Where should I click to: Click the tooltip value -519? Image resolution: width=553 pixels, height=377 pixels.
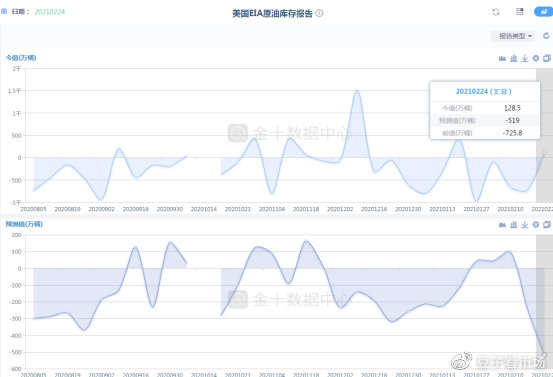[512, 120]
